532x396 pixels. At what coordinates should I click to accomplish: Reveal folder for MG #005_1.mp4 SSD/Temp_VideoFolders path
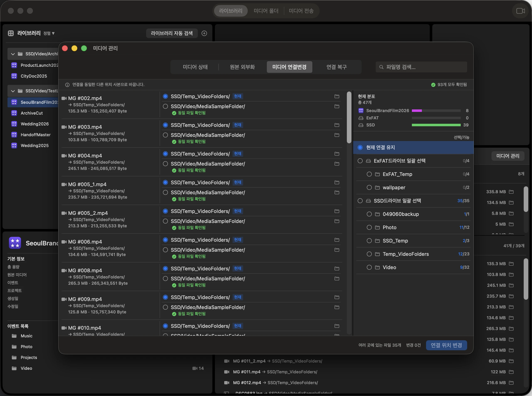click(337, 182)
